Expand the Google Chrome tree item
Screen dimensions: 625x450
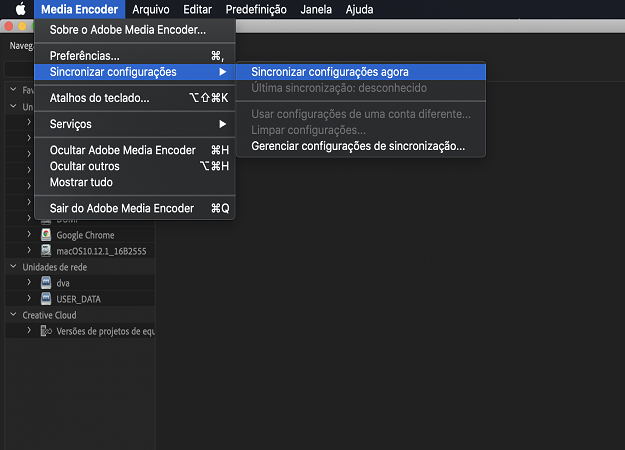click(29, 235)
